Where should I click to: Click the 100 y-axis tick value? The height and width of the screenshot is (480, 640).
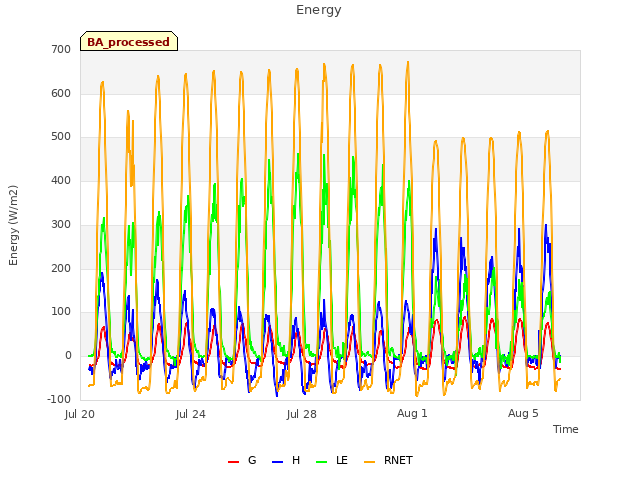[61, 311]
